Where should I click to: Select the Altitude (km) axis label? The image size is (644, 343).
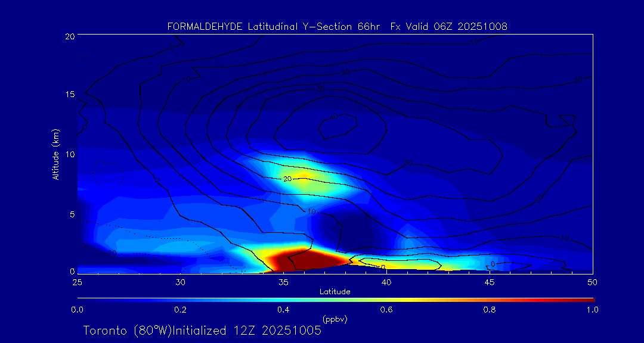tap(56, 154)
